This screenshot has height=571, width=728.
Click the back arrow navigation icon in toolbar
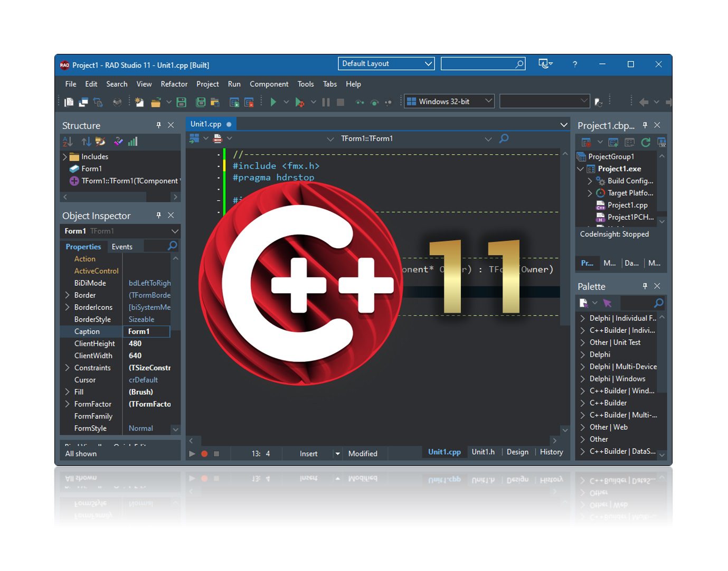[644, 102]
